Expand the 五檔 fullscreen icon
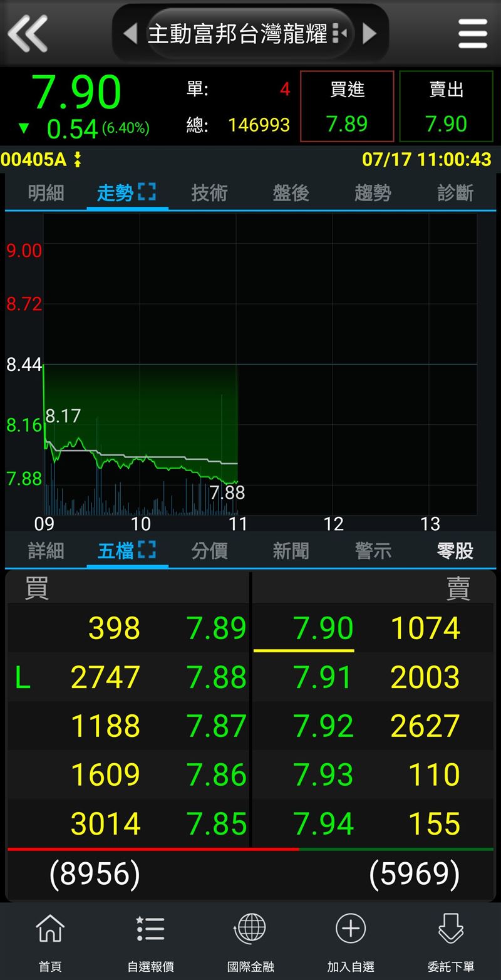Screen dimensions: 501x980 point(147,550)
